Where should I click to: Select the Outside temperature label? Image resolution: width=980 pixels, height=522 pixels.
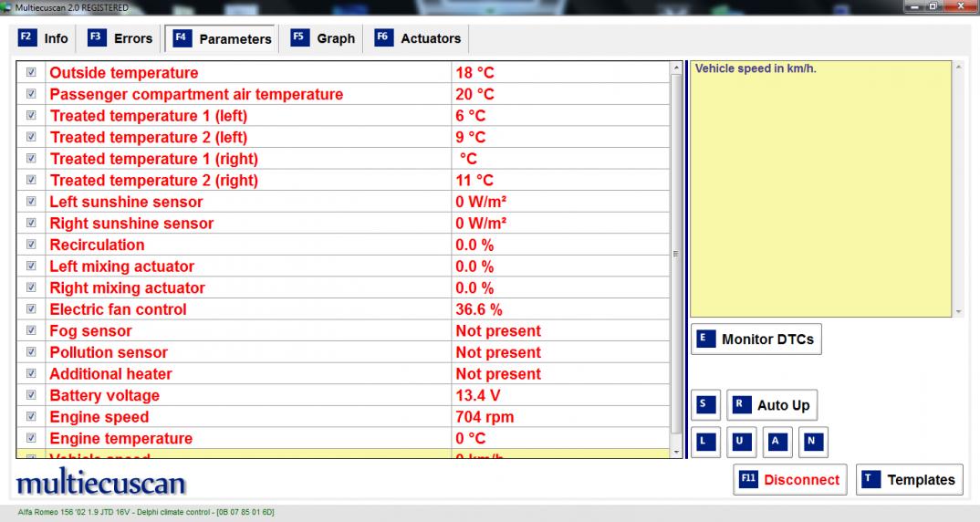point(124,72)
